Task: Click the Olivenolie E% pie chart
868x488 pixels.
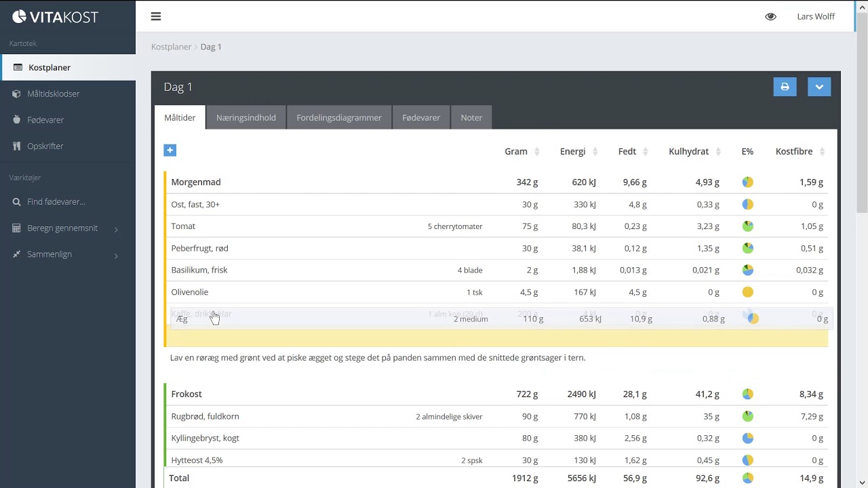Action: click(747, 292)
